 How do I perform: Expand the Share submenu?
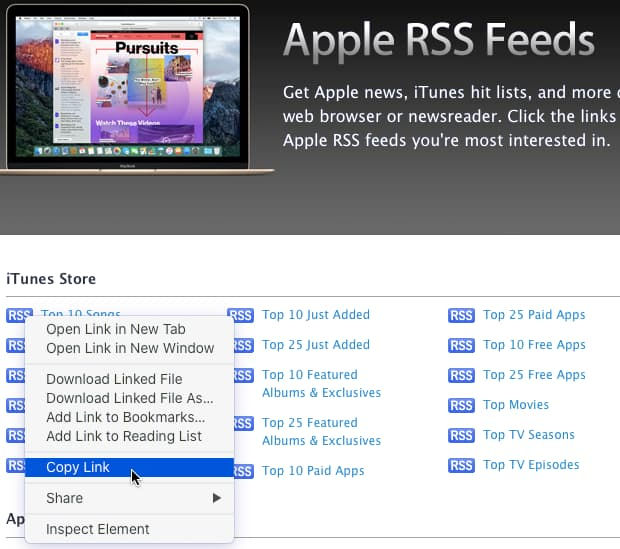point(129,498)
